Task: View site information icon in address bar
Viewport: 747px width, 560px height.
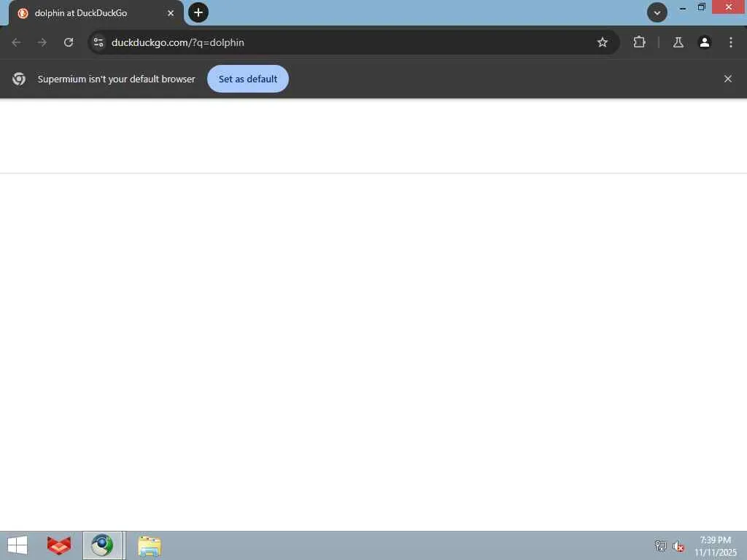Action: click(x=98, y=42)
